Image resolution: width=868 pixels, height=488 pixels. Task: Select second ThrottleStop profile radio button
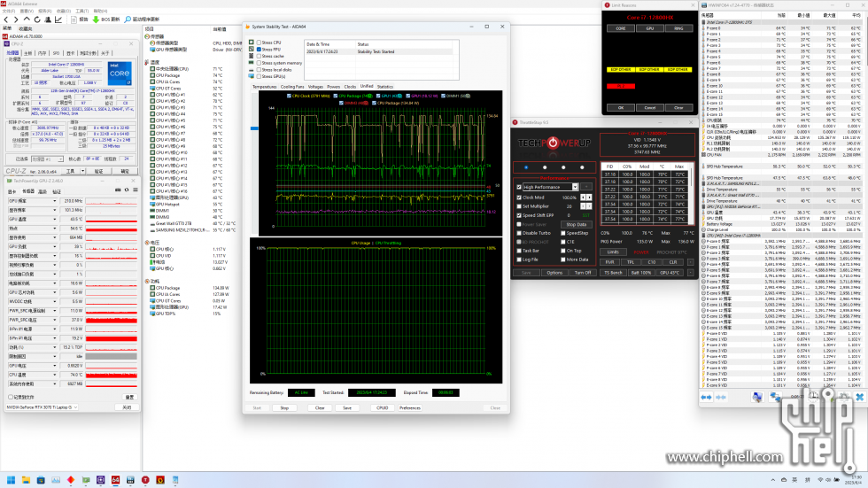(x=545, y=167)
